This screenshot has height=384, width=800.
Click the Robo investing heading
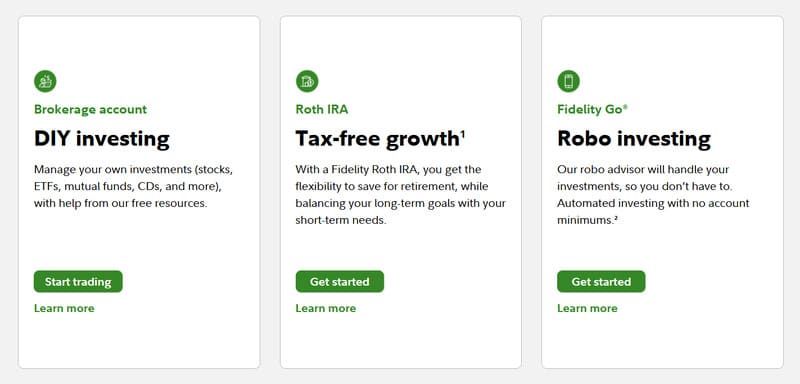[x=634, y=139]
